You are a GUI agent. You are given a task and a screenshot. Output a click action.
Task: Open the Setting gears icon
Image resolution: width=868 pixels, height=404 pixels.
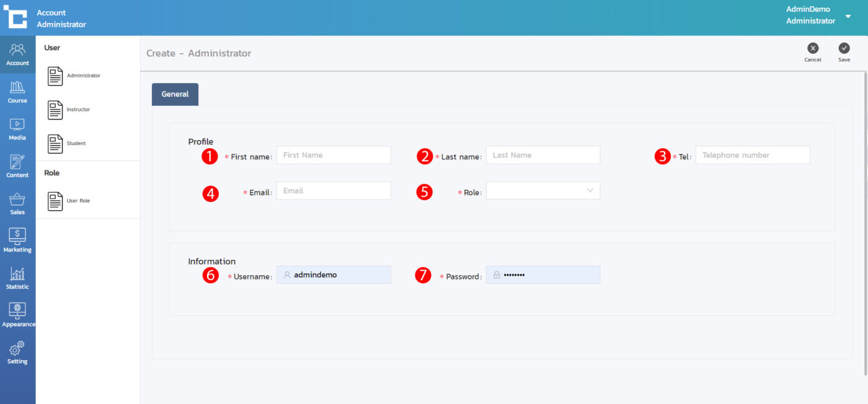[17, 351]
